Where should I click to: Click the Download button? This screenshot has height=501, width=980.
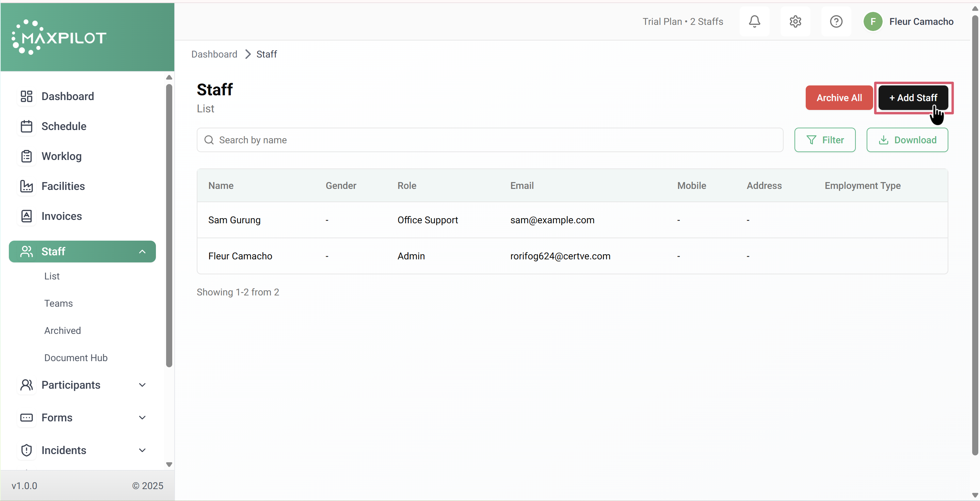(x=907, y=140)
